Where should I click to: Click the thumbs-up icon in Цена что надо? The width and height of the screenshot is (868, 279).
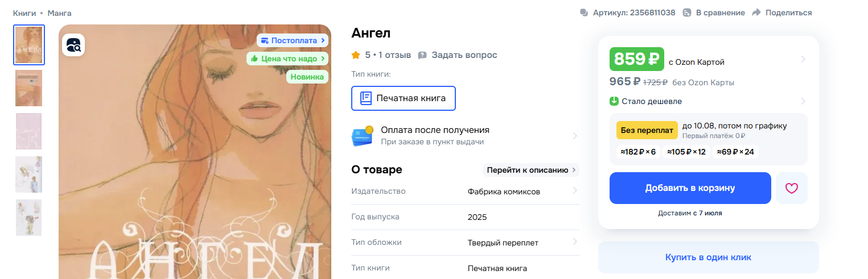(x=254, y=58)
